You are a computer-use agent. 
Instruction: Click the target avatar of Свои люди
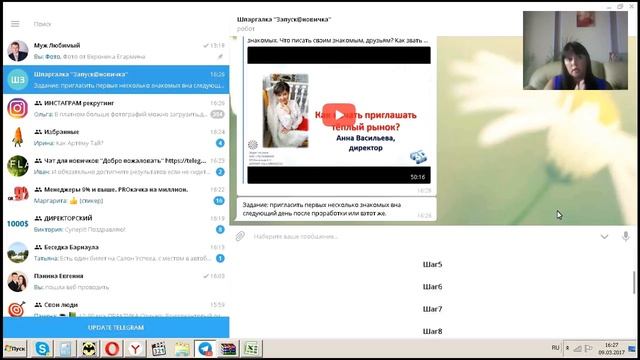(18, 309)
